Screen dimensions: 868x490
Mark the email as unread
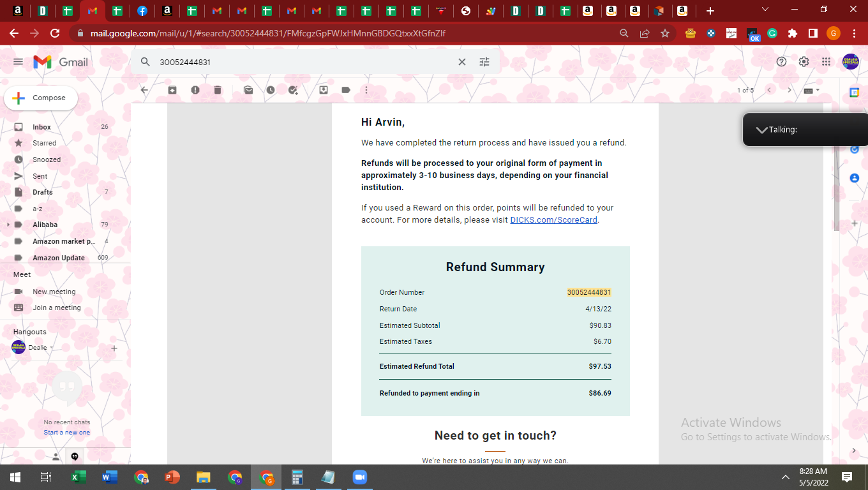(248, 90)
